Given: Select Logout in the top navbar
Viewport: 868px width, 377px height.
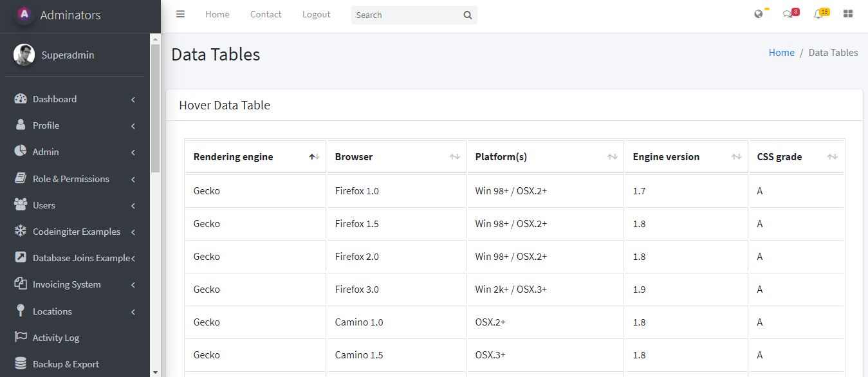Looking at the screenshot, I should point(316,14).
